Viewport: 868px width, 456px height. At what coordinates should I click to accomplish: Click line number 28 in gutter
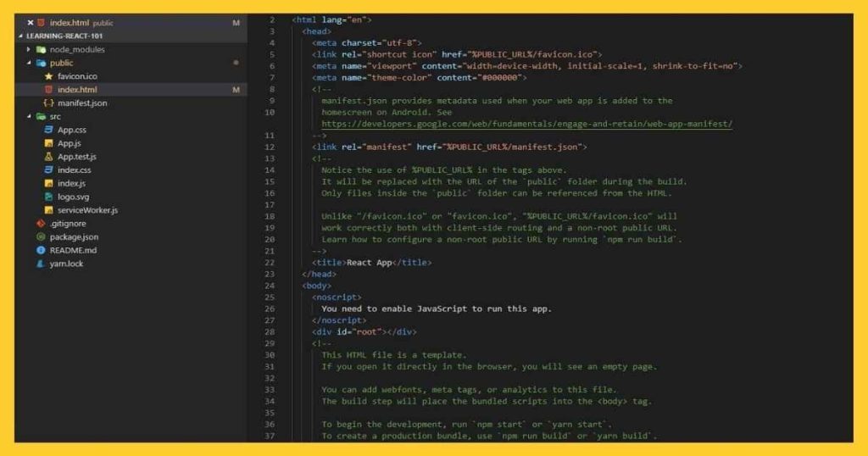coord(269,332)
